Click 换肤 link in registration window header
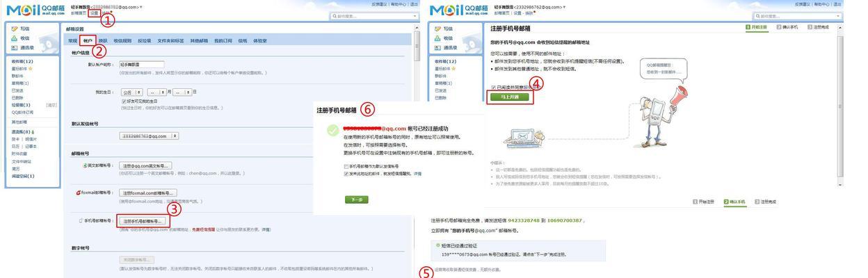Image resolution: width=868 pixels, height=278 pixels. click(x=529, y=13)
